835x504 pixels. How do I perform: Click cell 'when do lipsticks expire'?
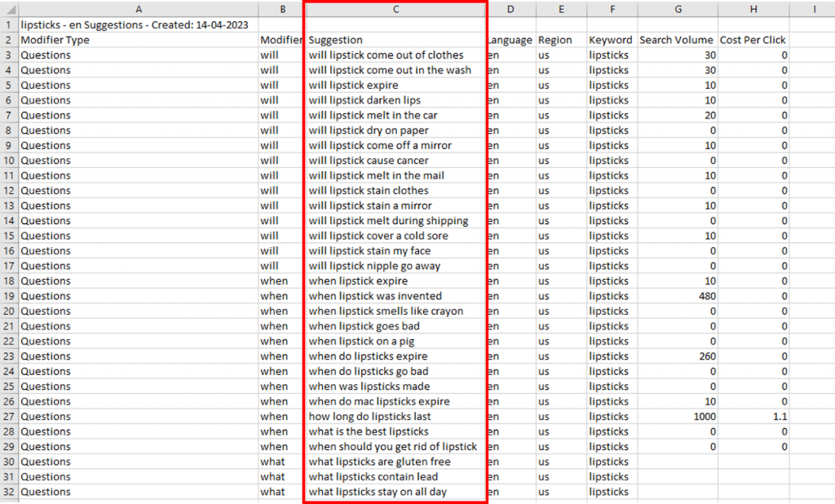coord(368,356)
